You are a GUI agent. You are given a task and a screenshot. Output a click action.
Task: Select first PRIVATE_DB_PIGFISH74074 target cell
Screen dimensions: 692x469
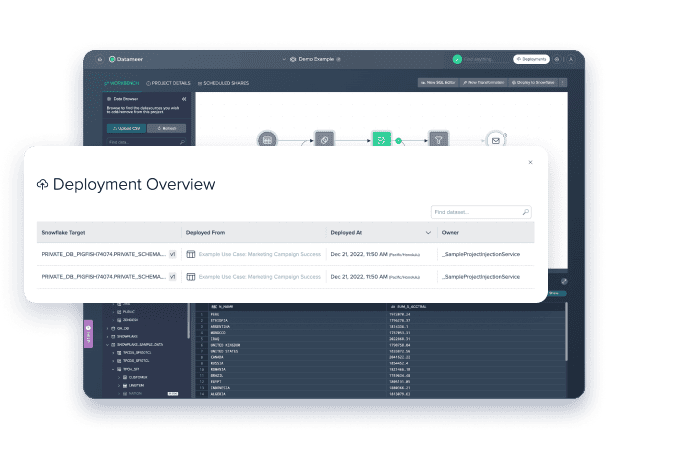104,254
